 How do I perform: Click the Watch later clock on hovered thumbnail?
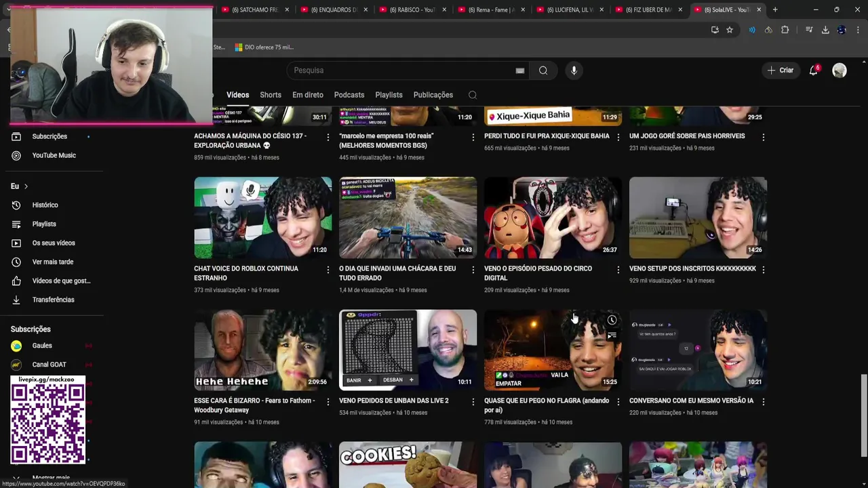pyautogui.click(x=612, y=320)
